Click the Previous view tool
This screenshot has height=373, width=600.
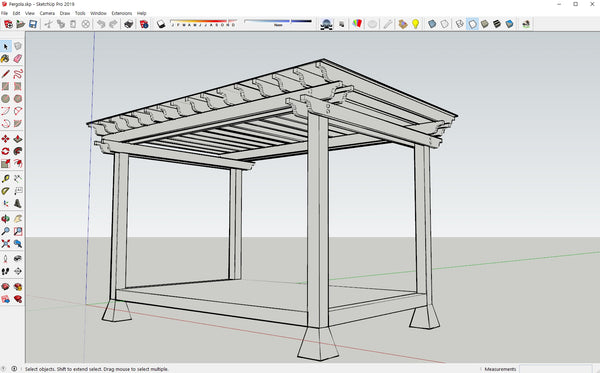[18, 244]
